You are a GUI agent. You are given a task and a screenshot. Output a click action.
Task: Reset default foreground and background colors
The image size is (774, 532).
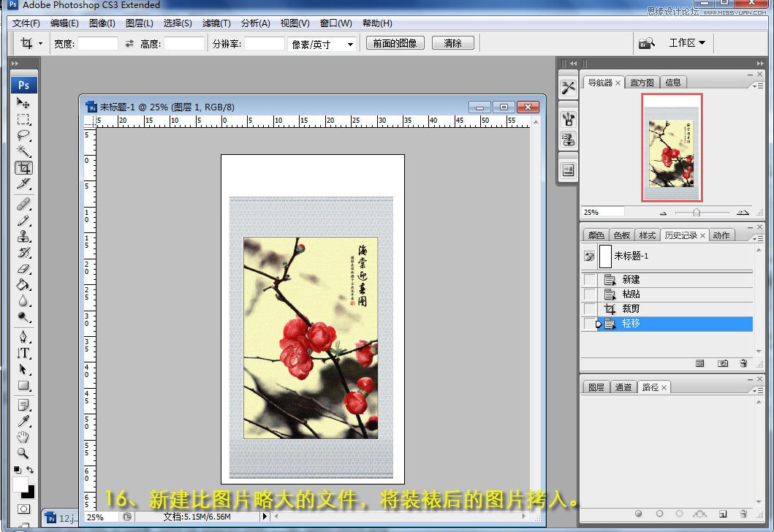[18, 470]
